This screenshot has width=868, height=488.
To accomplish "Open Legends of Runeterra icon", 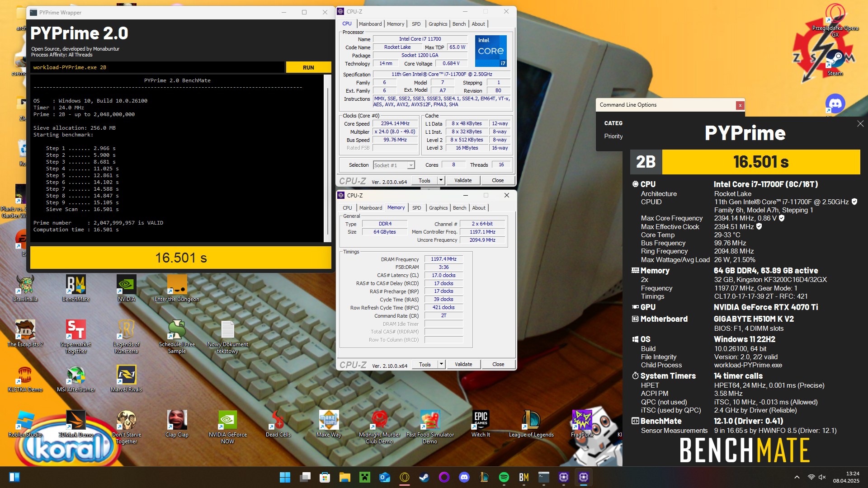I will pos(127,337).
